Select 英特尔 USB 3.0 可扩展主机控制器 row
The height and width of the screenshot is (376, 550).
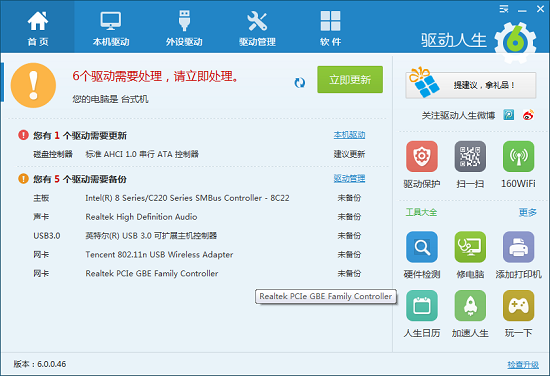(x=199, y=236)
